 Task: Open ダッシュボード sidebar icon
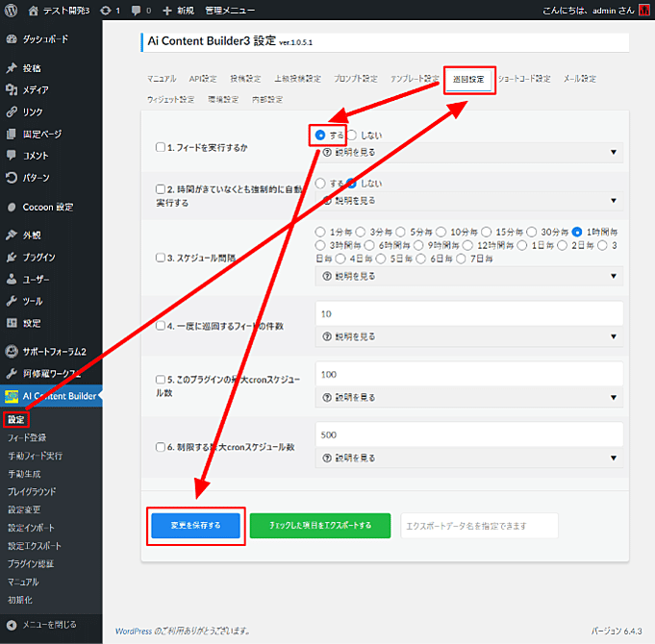[12, 39]
